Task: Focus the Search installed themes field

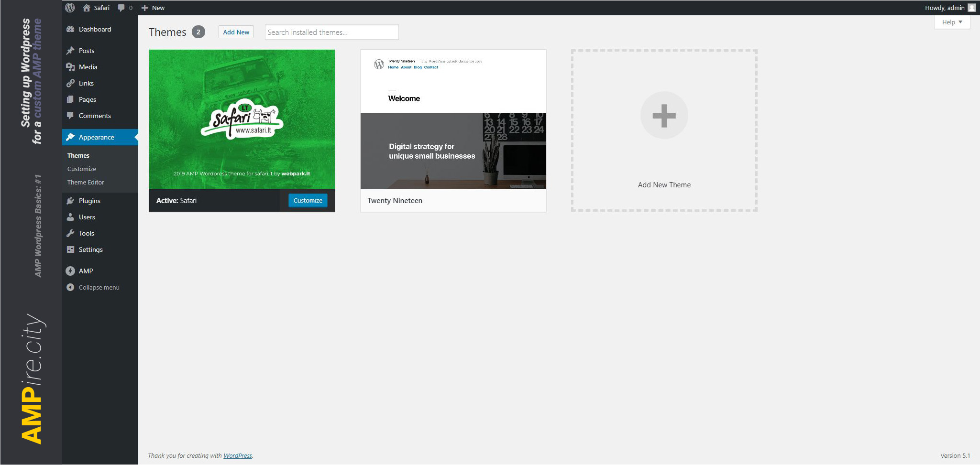Action: point(332,32)
